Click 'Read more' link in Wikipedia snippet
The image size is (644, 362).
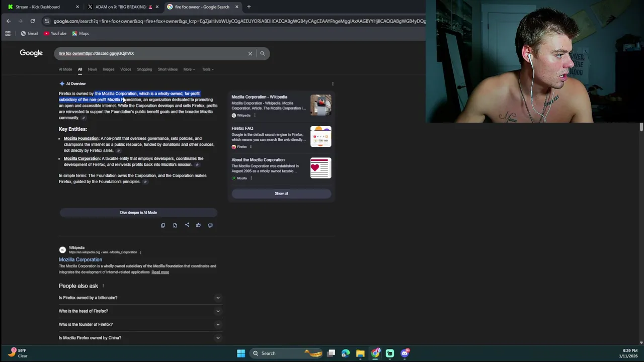tap(160, 273)
